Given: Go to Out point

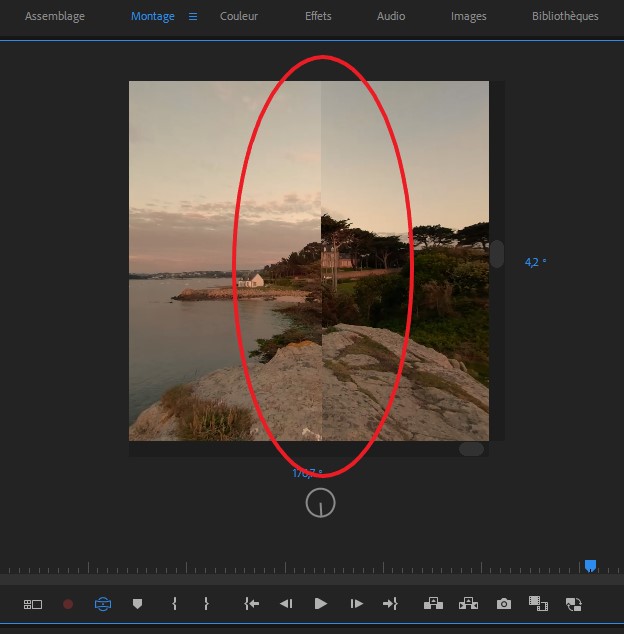Looking at the screenshot, I should [x=390, y=604].
